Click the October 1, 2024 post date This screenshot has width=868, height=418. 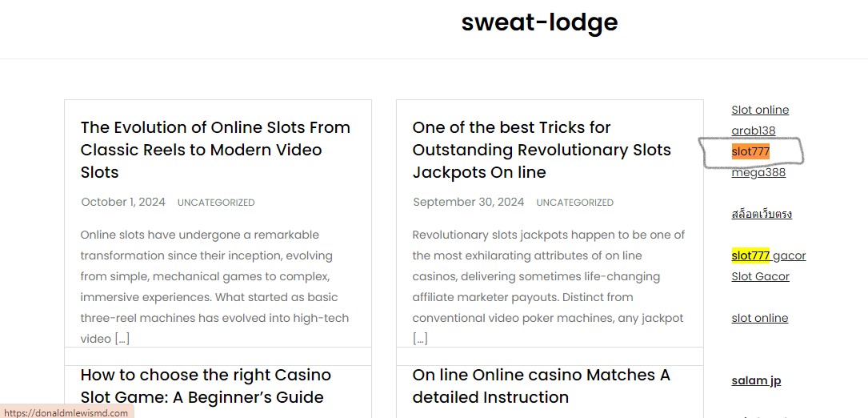(x=123, y=203)
